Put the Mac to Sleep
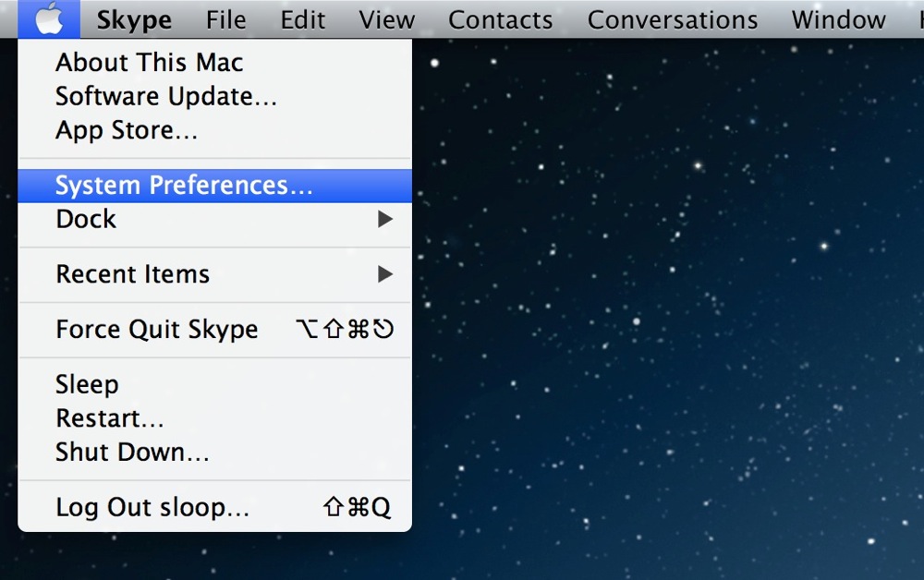Viewport: 924px width, 580px height. (x=215, y=384)
